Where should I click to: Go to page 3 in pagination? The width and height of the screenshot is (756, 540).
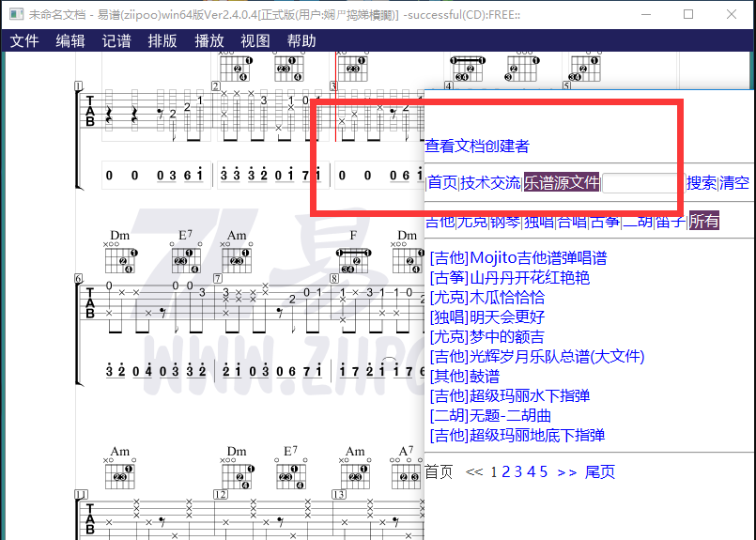click(518, 472)
